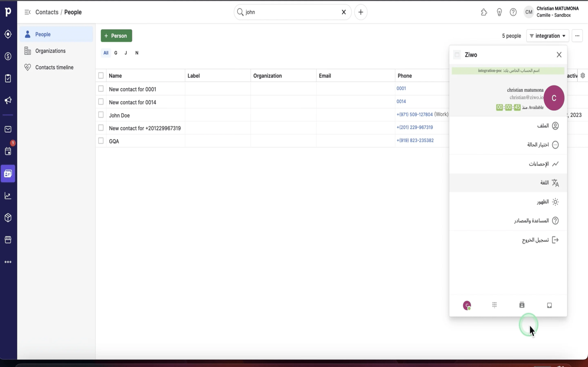Click the Contacts timeline sidebar icon
The image size is (588, 367).
(x=27, y=67)
